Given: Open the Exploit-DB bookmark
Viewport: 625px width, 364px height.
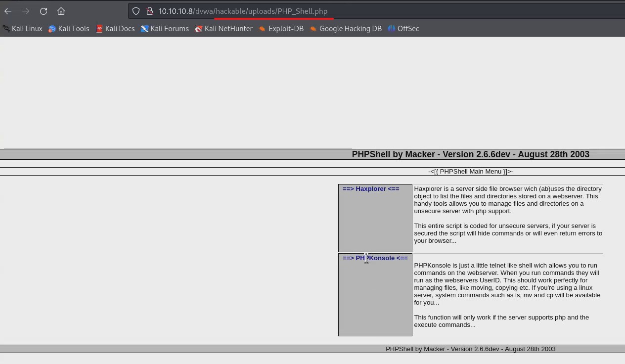Looking at the screenshot, I should tap(281, 29).
